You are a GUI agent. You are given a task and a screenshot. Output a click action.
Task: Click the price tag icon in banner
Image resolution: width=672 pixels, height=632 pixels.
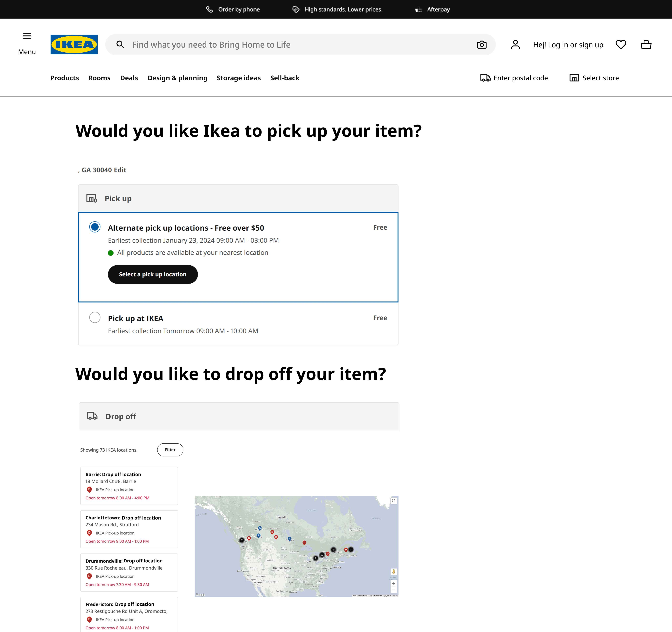[x=296, y=10]
